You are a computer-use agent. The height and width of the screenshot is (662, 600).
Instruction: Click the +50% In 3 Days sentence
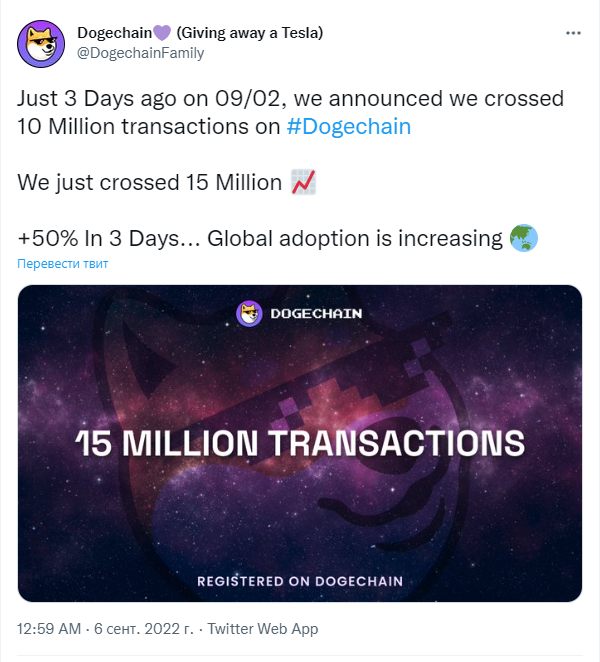[260, 239]
